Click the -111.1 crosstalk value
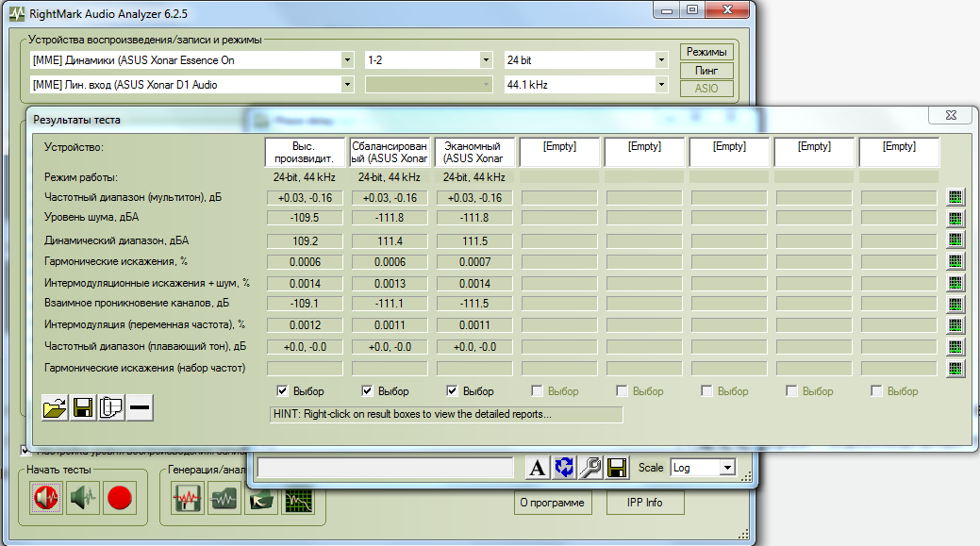980x546 pixels. [x=390, y=304]
